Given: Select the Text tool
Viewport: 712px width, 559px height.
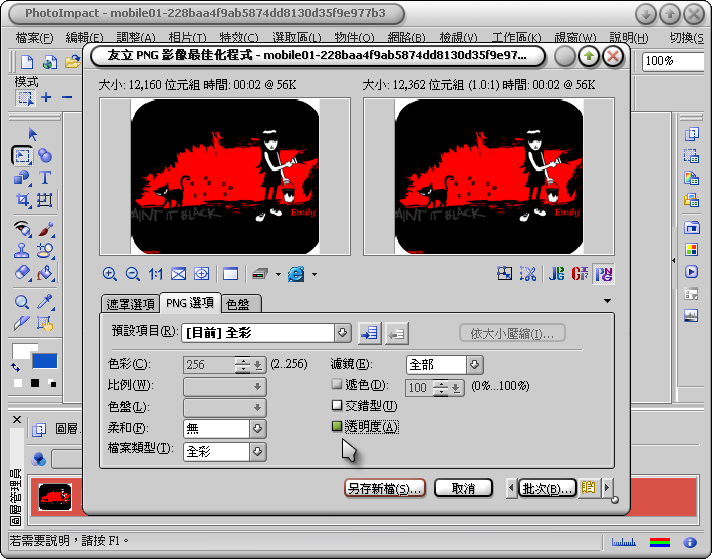Looking at the screenshot, I should click(45, 178).
